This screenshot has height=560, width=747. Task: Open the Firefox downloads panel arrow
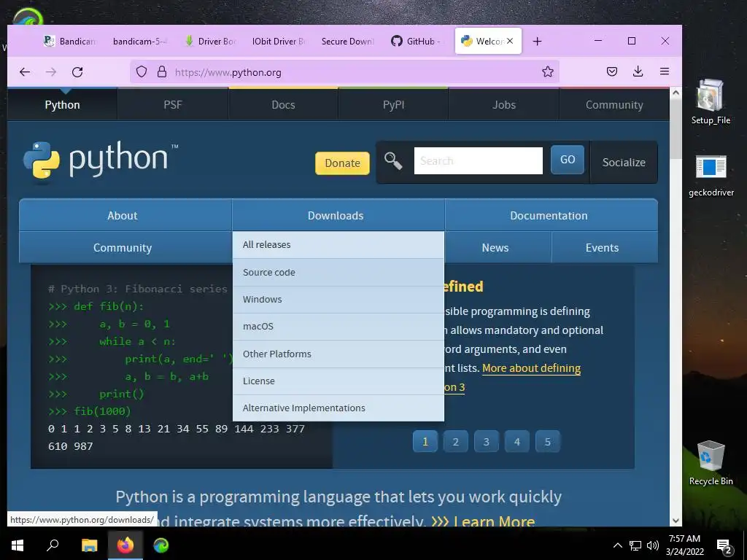tap(638, 72)
